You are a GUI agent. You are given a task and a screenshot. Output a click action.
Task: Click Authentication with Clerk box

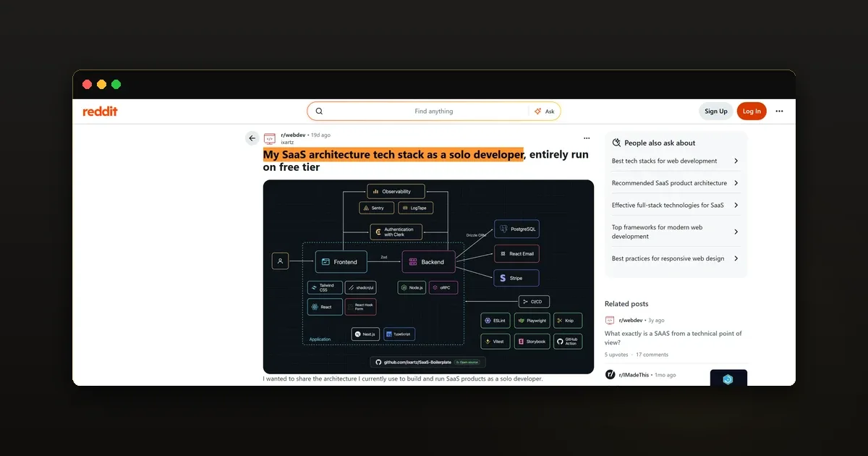(x=396, y=232)
